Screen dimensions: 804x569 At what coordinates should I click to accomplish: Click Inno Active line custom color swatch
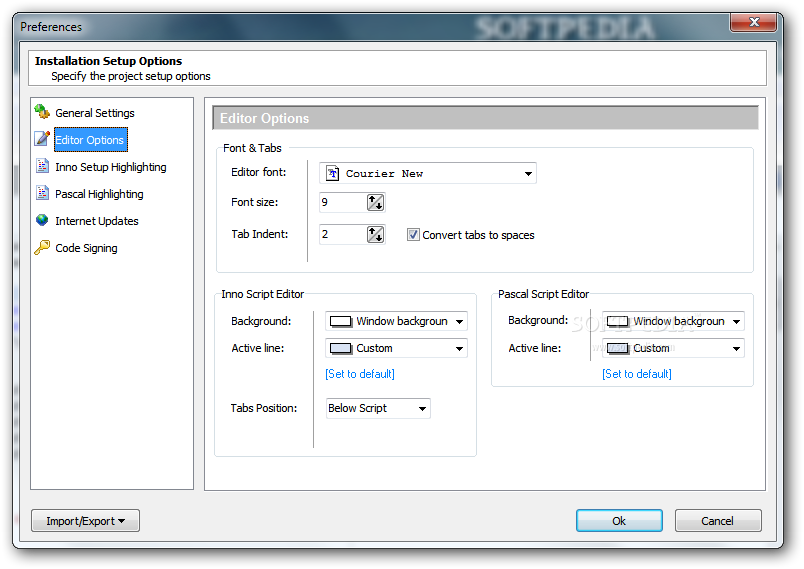pos(341,349)
